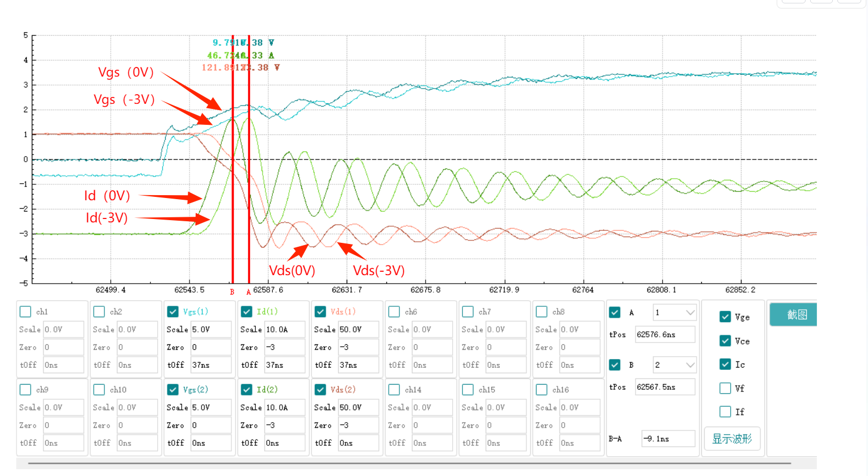The width and height of the screenshot is (868, 476).
Task: Click the red cursor A line on chart
Action: pyautogui.click(x=249, y=170)
